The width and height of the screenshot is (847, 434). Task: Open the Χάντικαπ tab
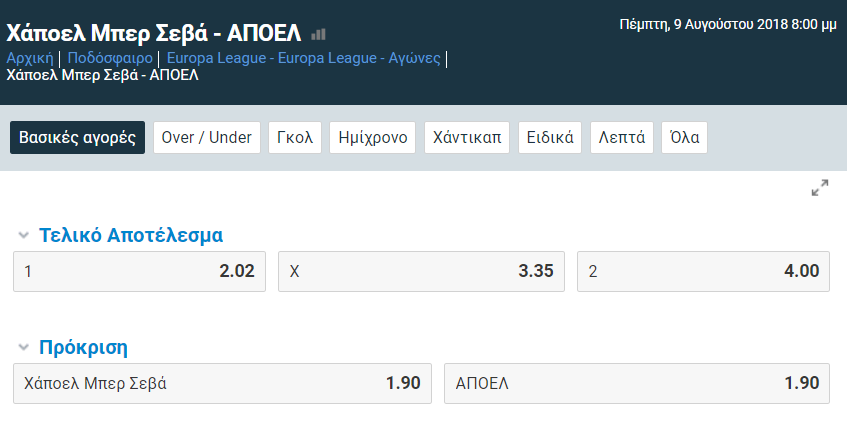(x=467, y=137)
